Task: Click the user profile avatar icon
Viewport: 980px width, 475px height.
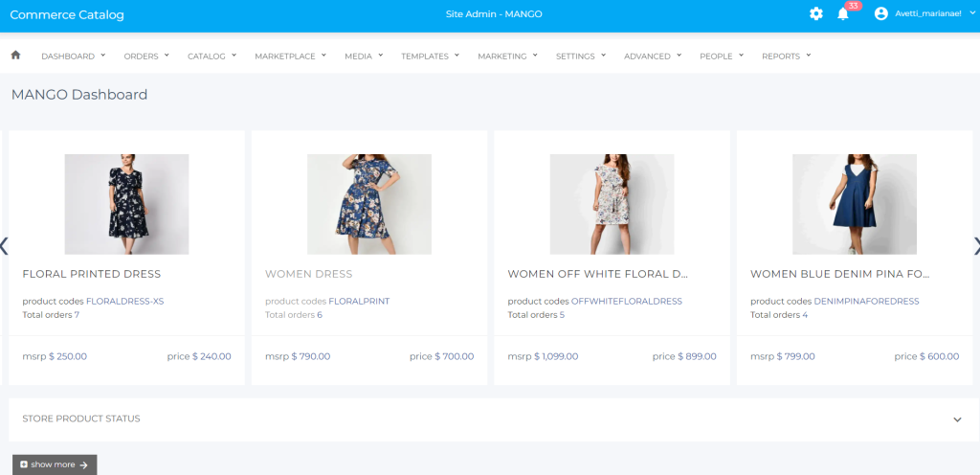Action: tap(880, 13)
